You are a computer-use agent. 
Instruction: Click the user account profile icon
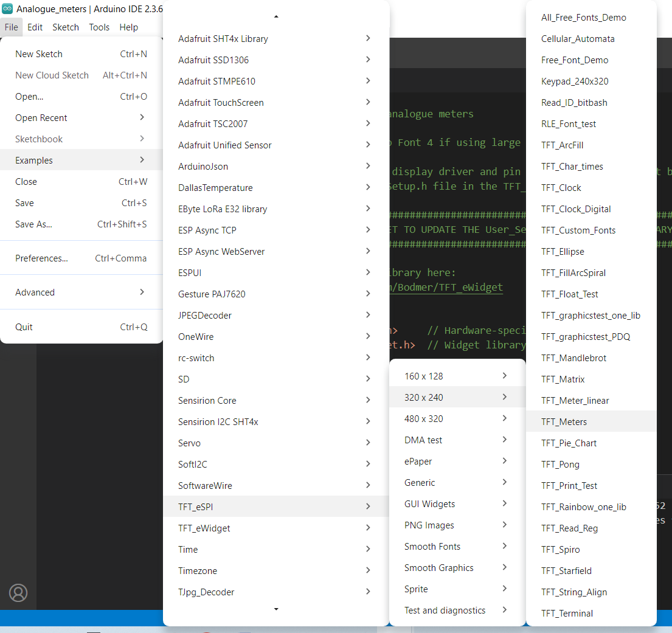click(18, 592)
